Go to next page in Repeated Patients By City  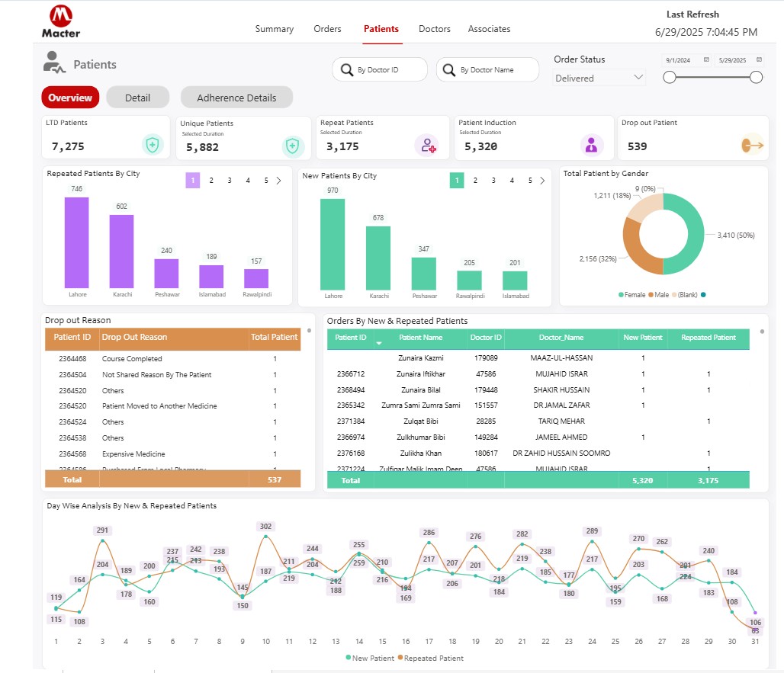click(278, 181)
